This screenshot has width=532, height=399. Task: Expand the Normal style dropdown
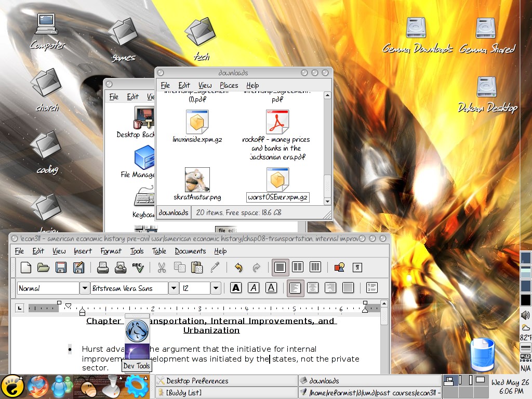click(x=85, y=288)
